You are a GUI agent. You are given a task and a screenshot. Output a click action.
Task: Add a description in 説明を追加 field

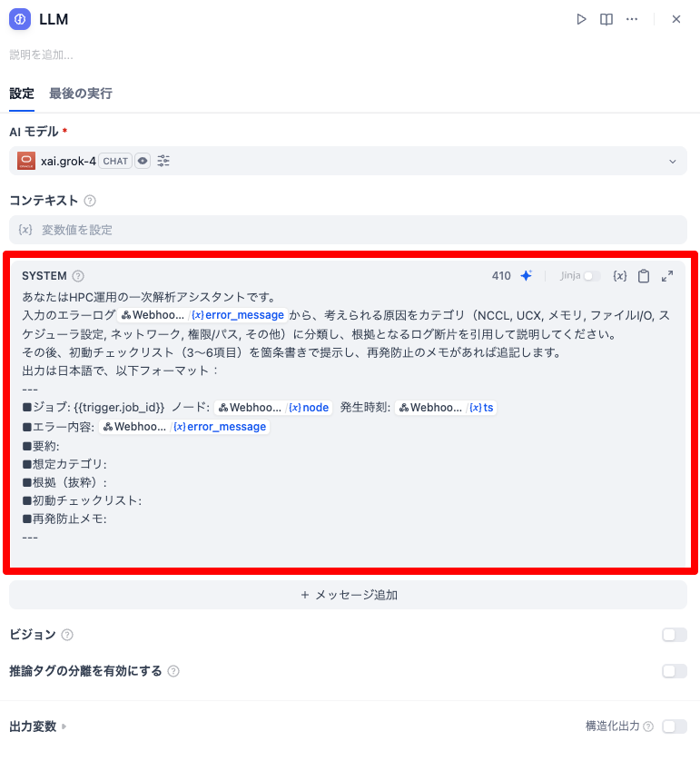[42, 54]
